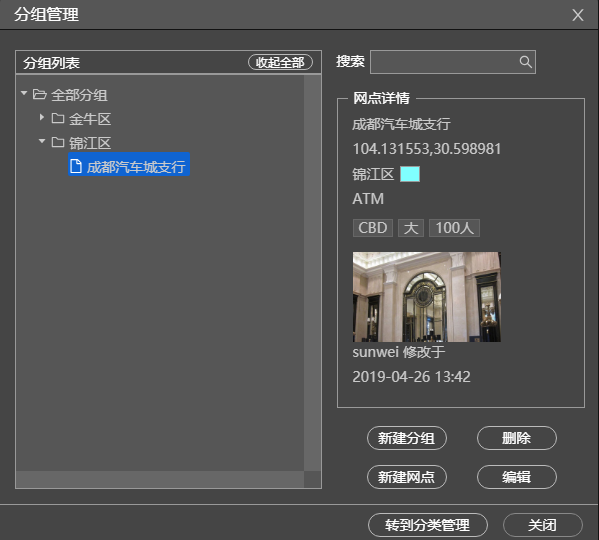Click the 新建分组 button
This screenshot has width=599, height=540.
(x=407, y=438)
